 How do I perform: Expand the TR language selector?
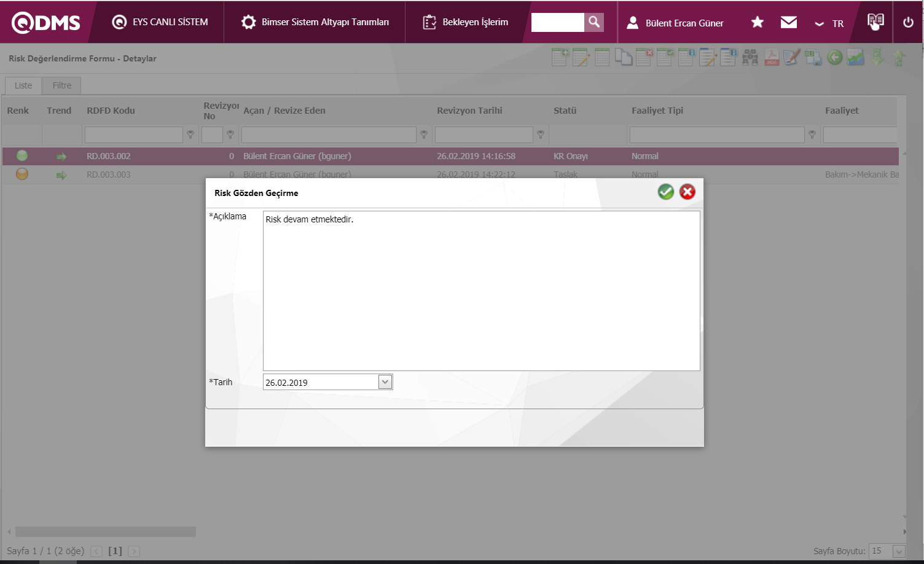829,24
